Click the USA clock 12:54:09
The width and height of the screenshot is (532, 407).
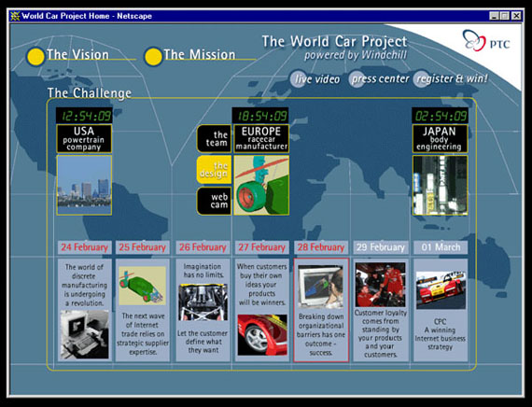coord(84,116)
